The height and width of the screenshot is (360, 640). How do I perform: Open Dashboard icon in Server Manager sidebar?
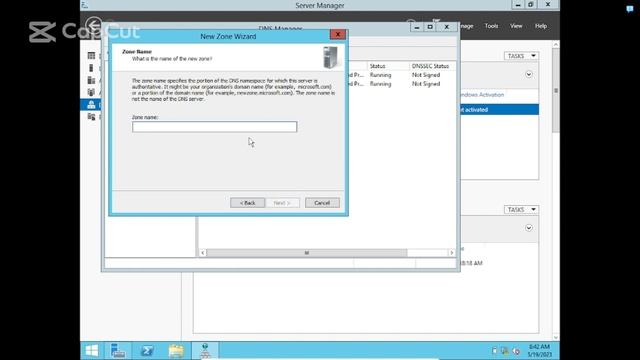coord(91,56)
